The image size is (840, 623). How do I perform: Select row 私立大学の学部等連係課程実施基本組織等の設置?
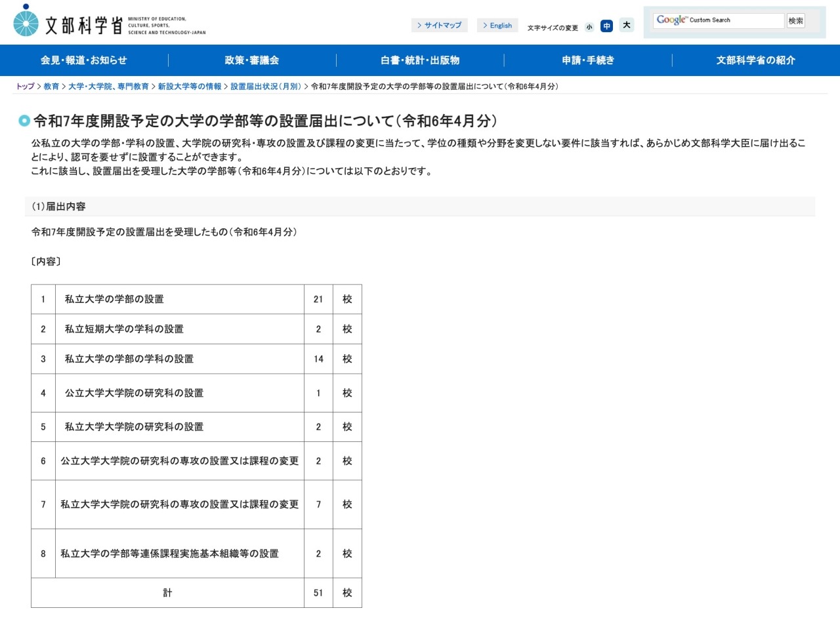tap(196, 553)
